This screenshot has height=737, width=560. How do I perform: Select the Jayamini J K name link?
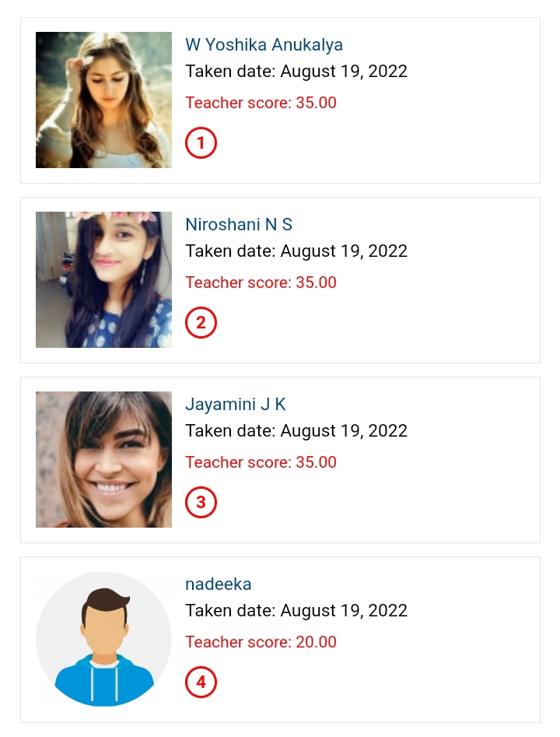click(x=236, y=405)
